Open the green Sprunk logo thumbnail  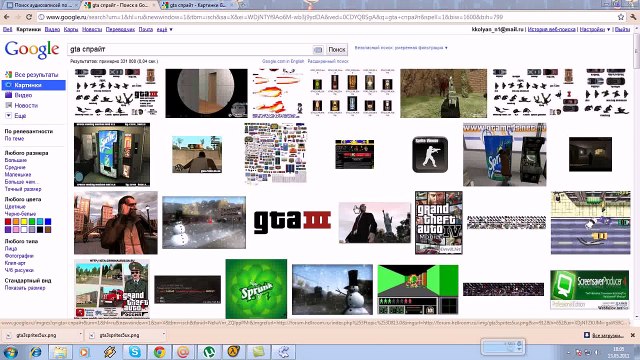[256, 289]
